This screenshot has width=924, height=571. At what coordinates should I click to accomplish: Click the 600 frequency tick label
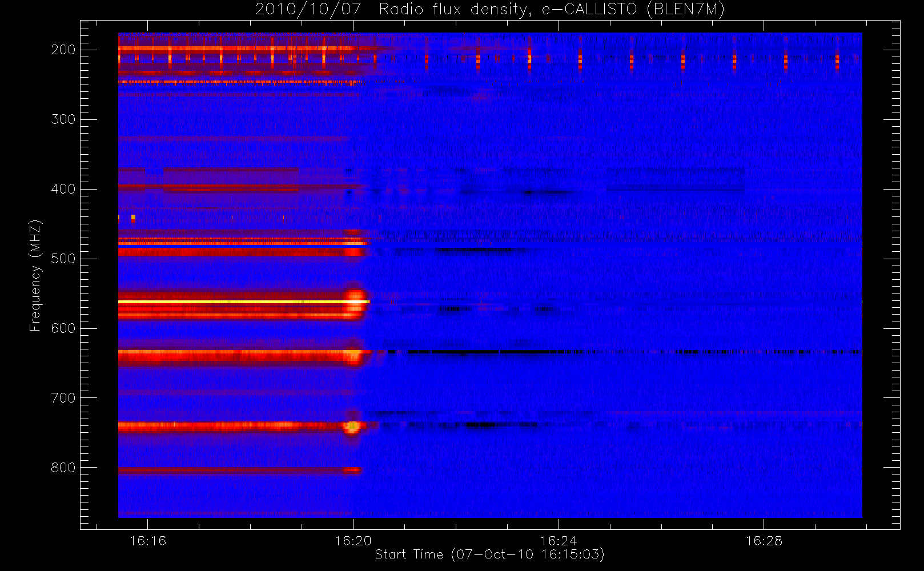point(63,328)
